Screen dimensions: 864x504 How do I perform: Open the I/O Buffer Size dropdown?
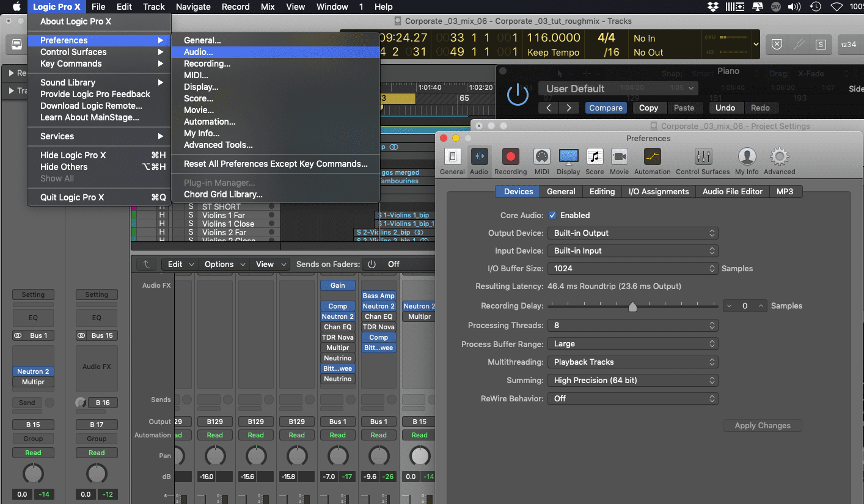pos(632,268)
